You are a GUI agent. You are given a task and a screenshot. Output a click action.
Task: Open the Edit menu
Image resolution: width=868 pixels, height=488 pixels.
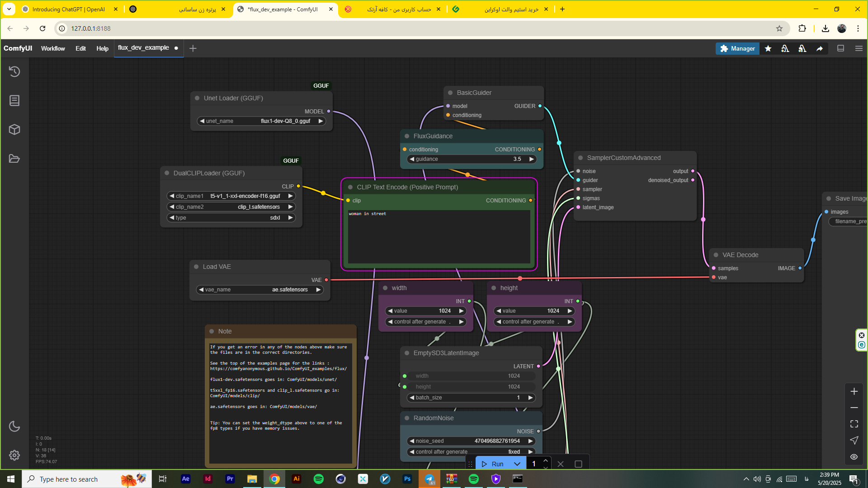(80, 48)
